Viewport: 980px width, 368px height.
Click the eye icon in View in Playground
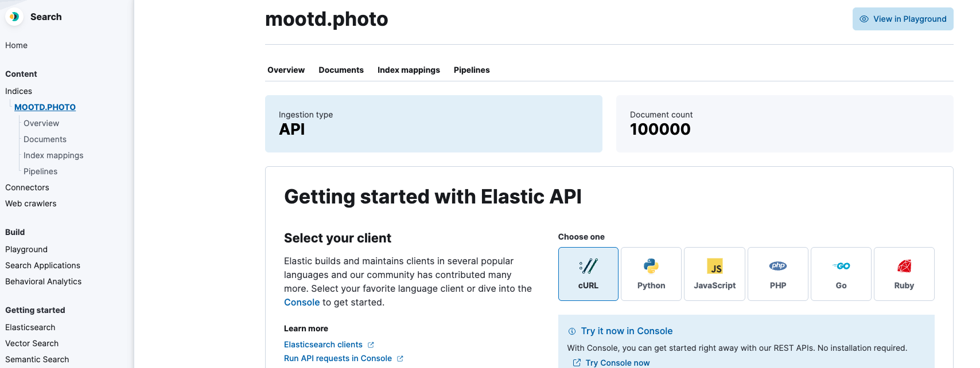coord(864,19)
